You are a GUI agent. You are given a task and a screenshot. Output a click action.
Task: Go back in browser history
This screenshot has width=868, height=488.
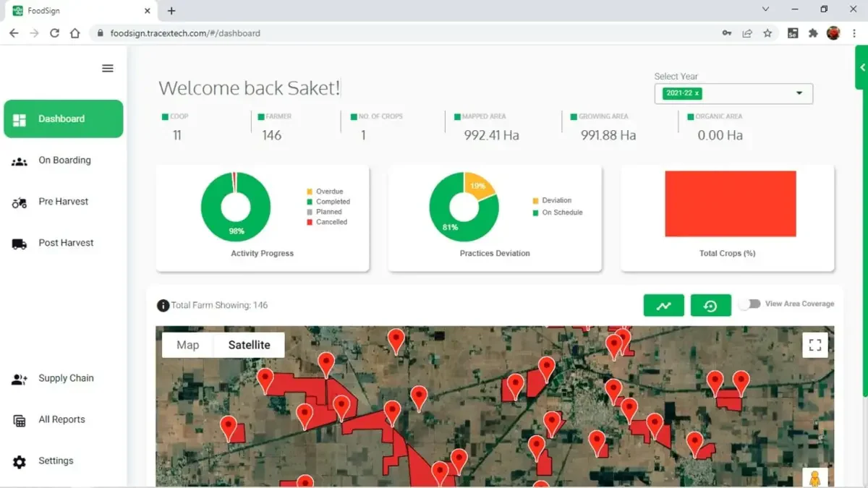[x=14, y=33]
